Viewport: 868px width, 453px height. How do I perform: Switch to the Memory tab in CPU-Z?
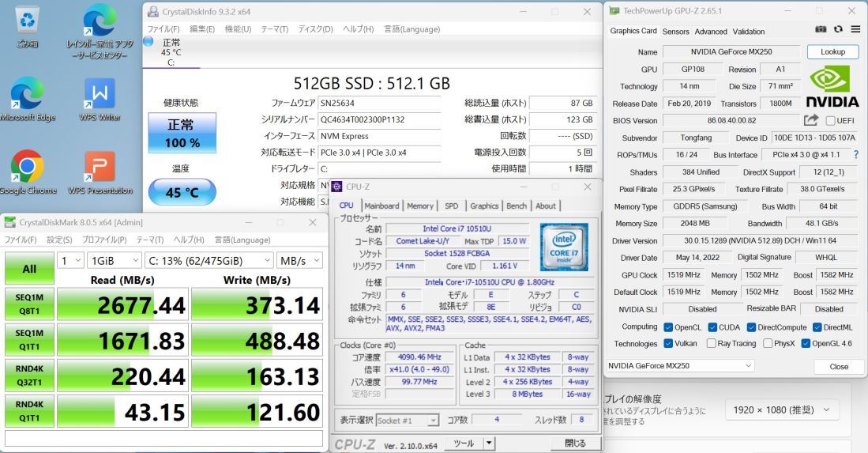tap(420, 206)
